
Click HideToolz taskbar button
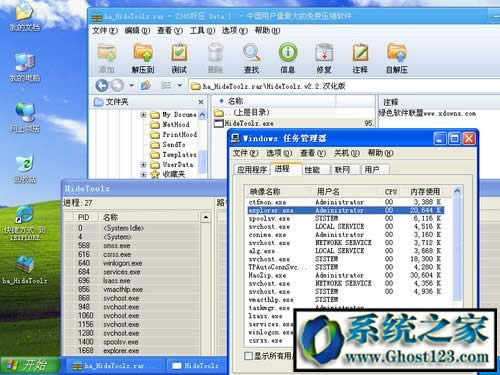point(197,366)
